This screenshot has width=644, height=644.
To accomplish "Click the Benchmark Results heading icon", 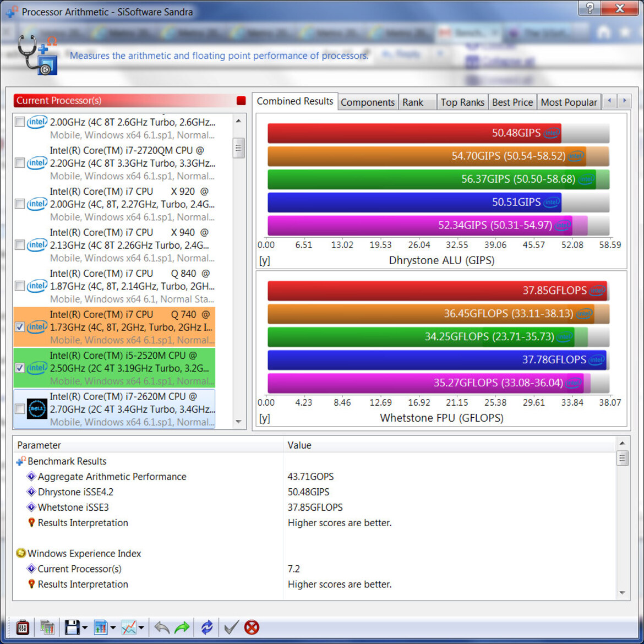I will pos(21,461).
